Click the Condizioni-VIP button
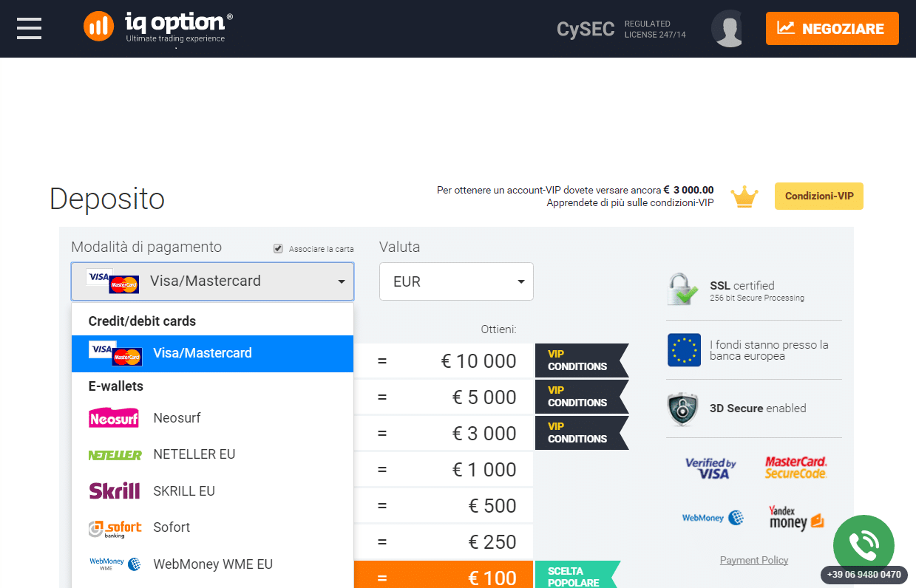The height and width of the screenshot is (588, 916). [x=819, y=196]
